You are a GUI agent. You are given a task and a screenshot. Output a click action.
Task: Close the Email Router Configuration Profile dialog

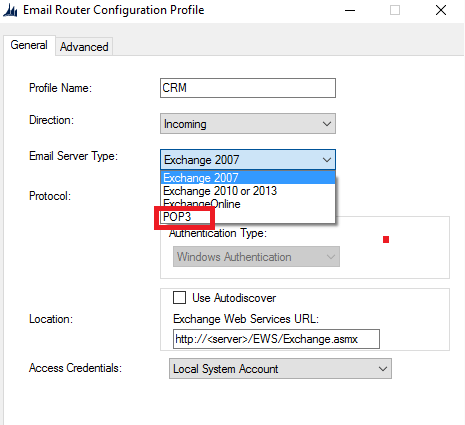click(441, 10)
